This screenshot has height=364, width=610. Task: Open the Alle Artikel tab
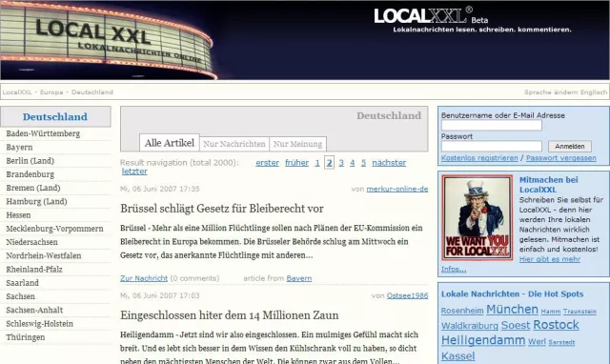[x=170, y=143]
